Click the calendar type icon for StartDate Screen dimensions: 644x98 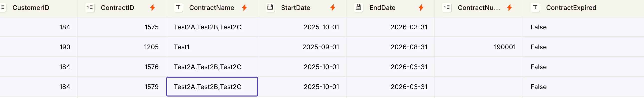[x=270, y=7]
